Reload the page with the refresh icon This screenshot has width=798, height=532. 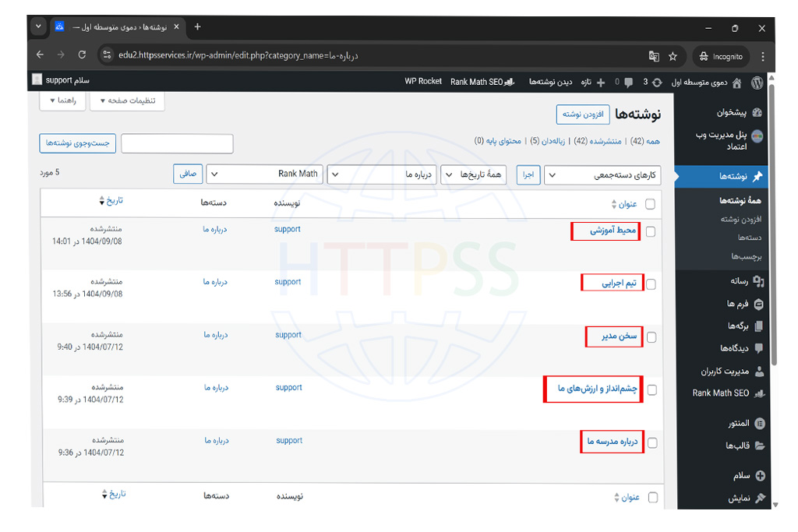click(x=82, y=55)
